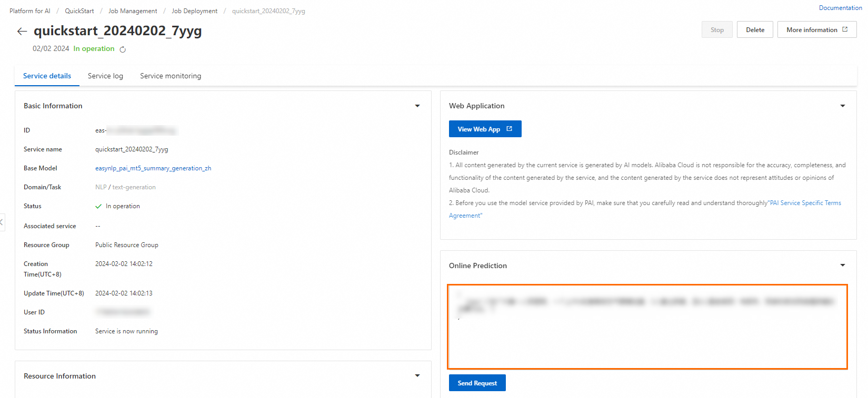Delete the quickstart service

(755, 29)
